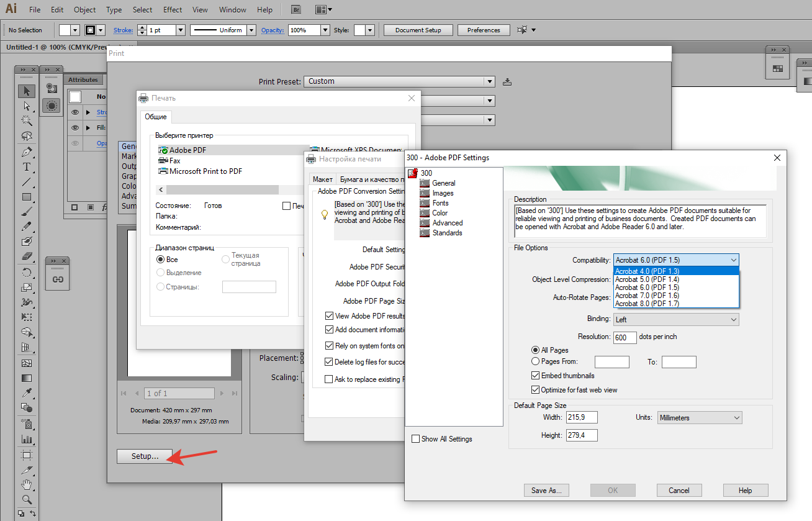Select the Mesh tool
The height and width of the screenshot is (521, 812).
click(x=27, y=363)
